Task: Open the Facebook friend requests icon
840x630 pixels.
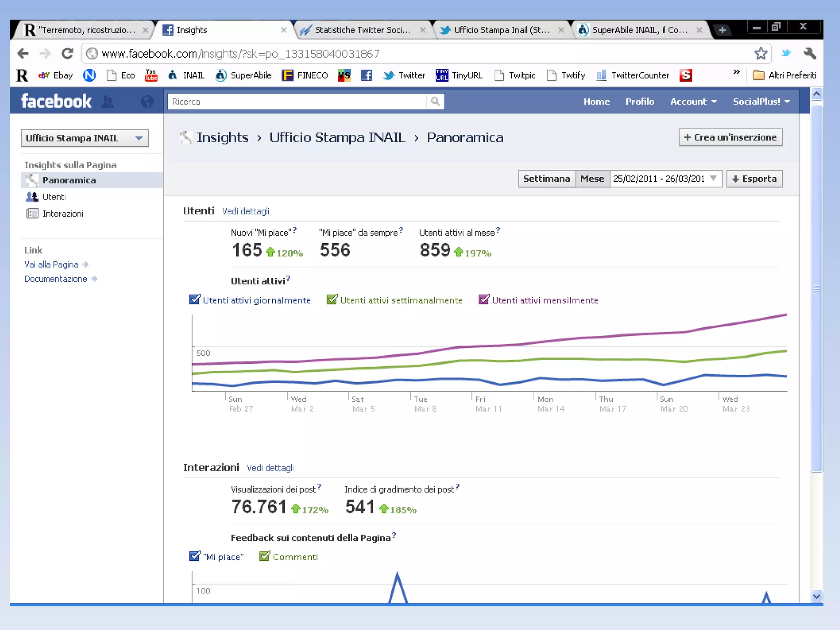Action: [x=107, y=101]
